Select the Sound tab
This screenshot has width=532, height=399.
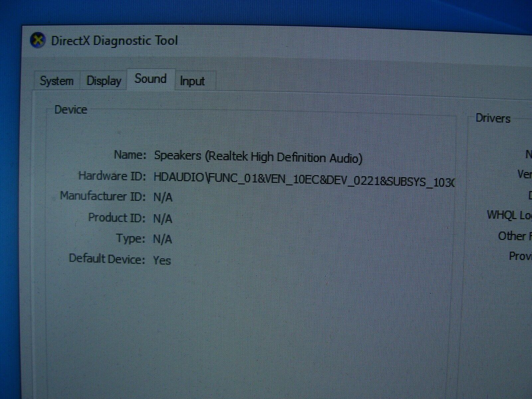point(151,79)
